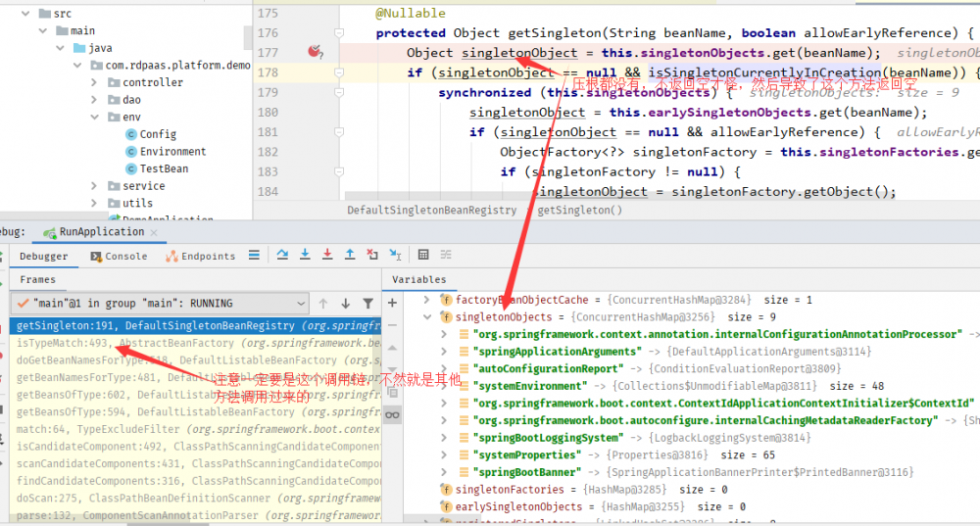Toggle Show Watches glasses icon

tap(393, 414)
